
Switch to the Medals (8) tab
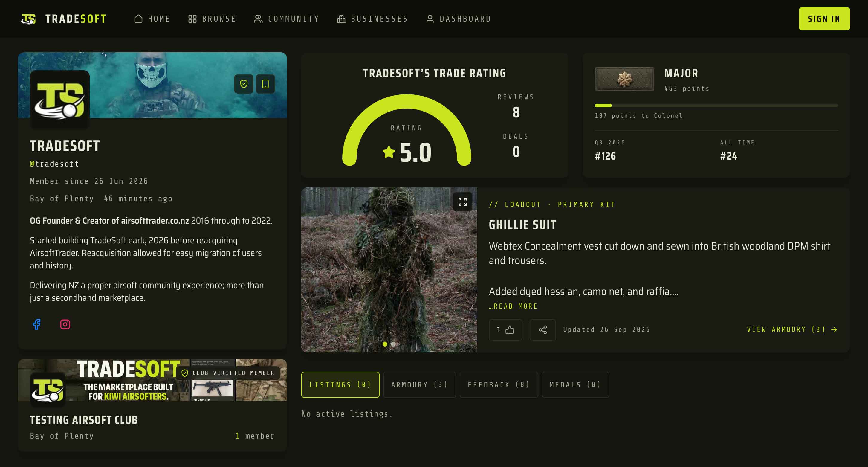[x=575, y=385]
